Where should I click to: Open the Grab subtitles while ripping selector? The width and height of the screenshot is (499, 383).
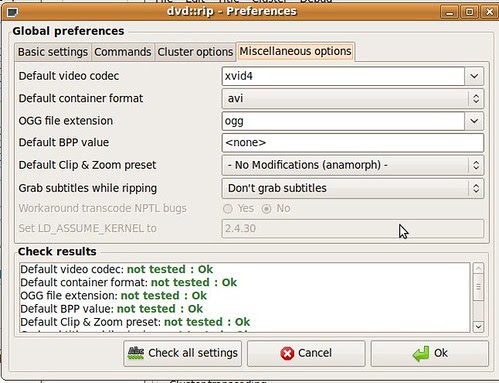(x=353, y=188)
